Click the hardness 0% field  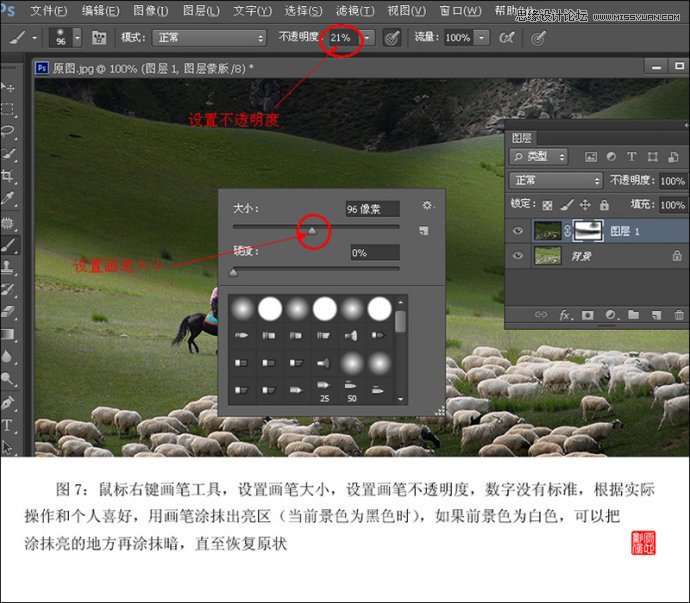click(x=375, y=253)
